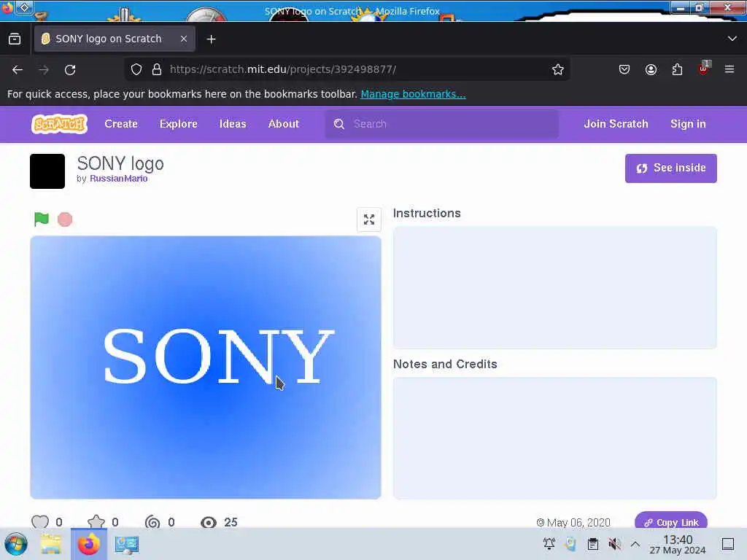
Task: Click Sign in
Action: 688,124
